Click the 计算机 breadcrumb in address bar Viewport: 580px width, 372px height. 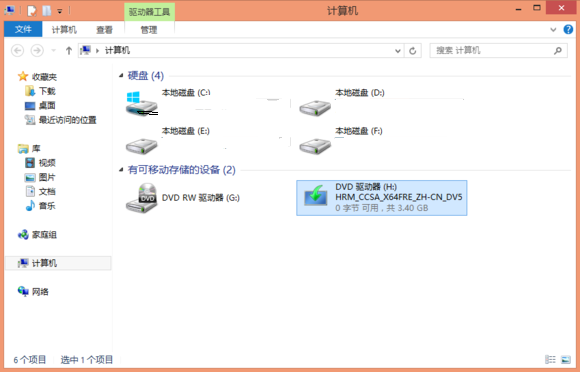[x=117, y=50]
